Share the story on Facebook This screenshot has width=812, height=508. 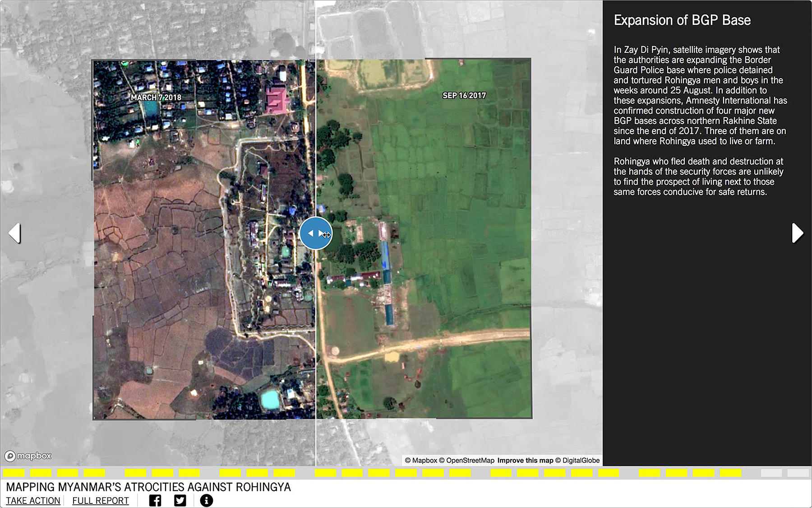click(x=155, y=500)
